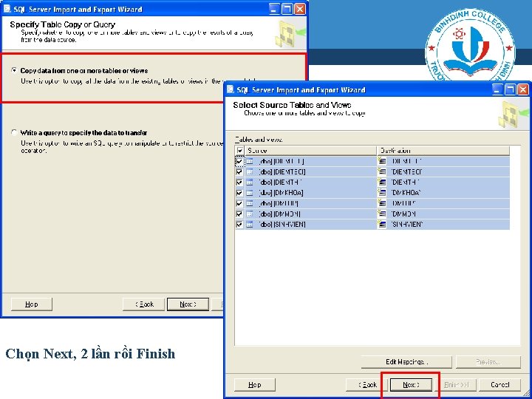Click the Destination column header

(x=443, y=150)
